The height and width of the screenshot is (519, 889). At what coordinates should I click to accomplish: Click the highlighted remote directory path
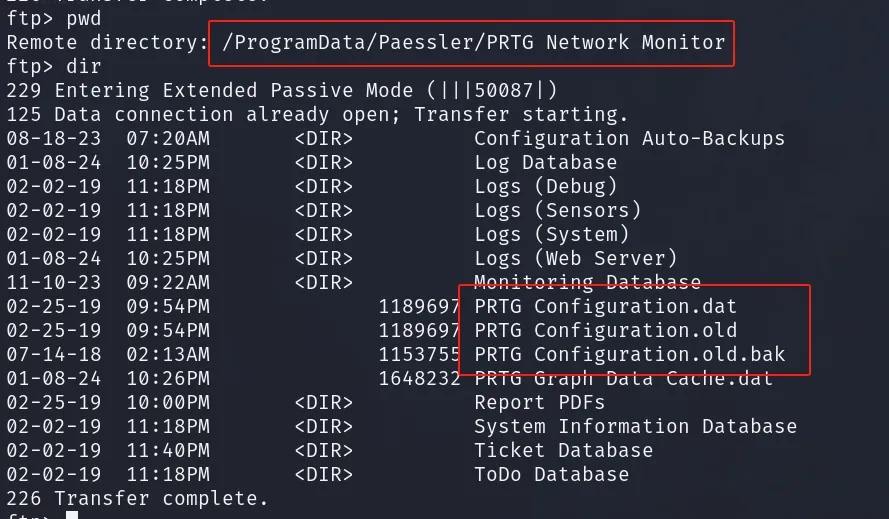(473, 43)
